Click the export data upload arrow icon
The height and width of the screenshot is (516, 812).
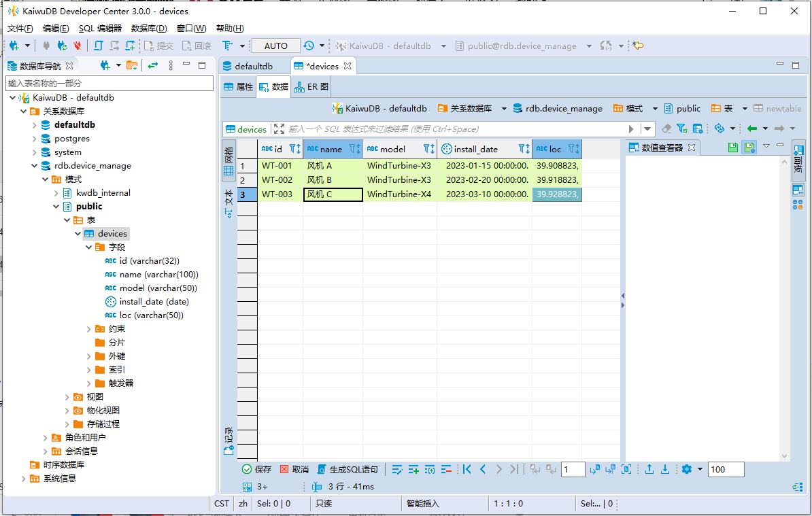tap(649, 469)
